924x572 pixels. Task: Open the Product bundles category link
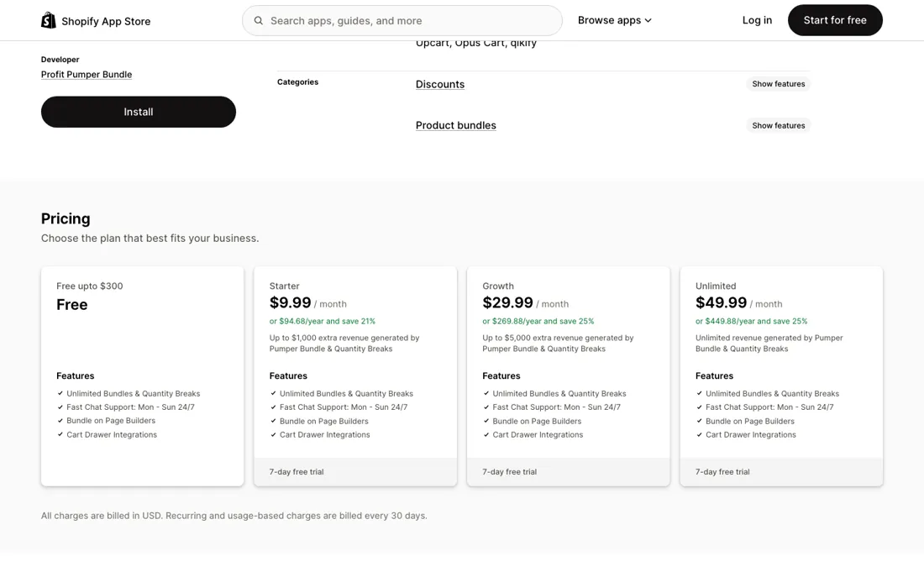click(x=455, y=125)
